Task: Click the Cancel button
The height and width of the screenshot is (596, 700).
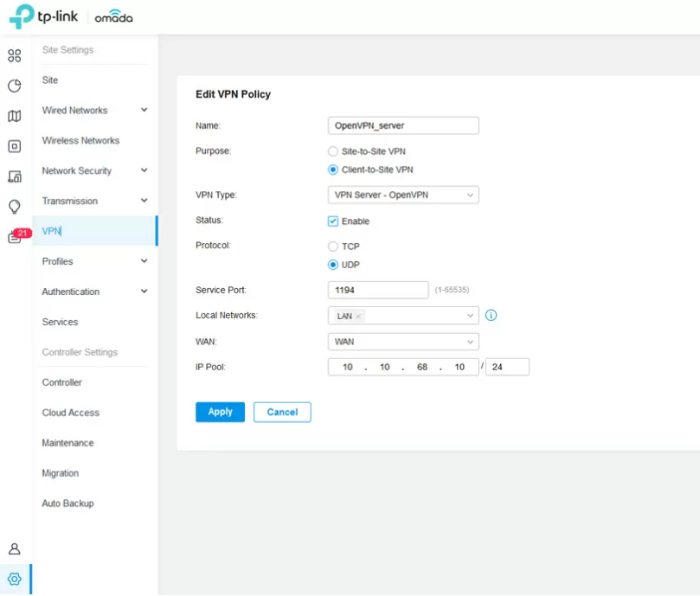Action: click(x=282, y=412)
